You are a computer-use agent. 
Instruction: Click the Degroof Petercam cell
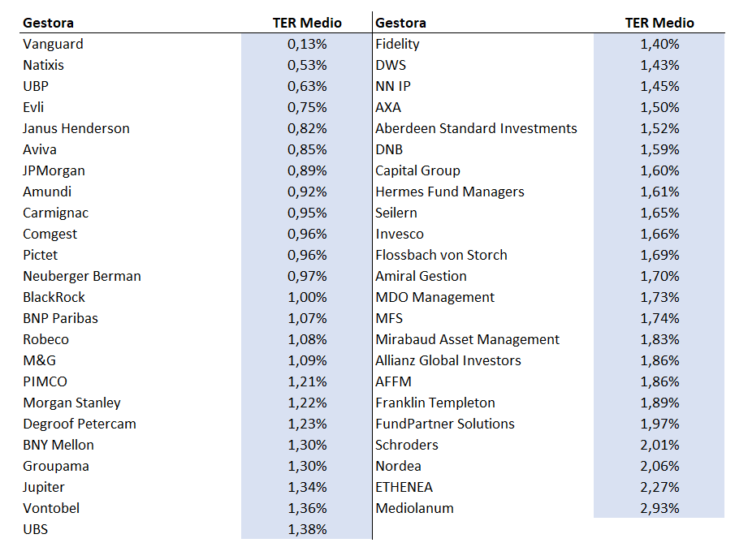click(80, 424)
